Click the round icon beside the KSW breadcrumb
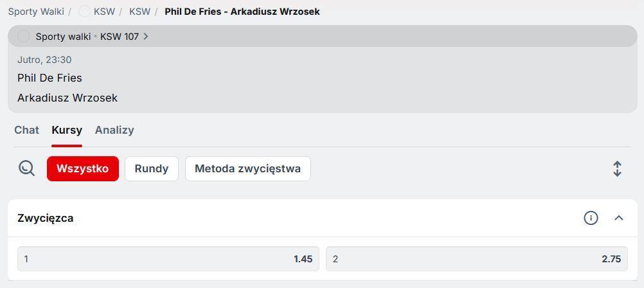644x288 pixels. (84, 12)
